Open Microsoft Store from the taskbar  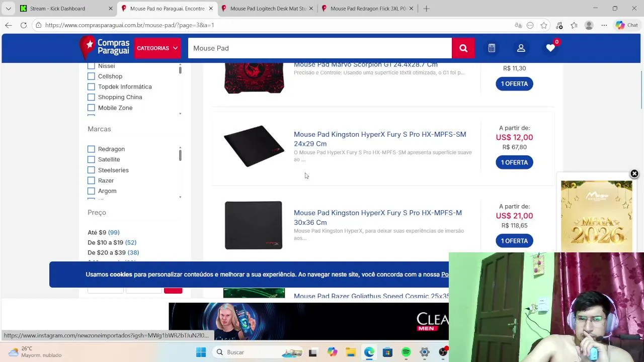coord(387,352)
